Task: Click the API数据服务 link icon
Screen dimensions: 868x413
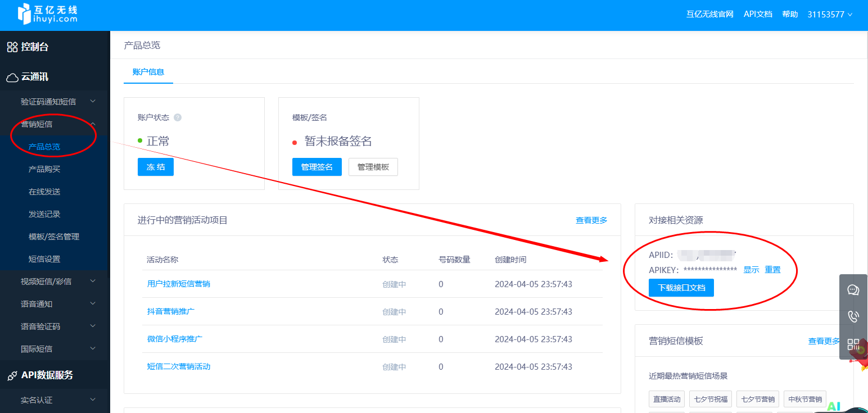Action: 12,375
